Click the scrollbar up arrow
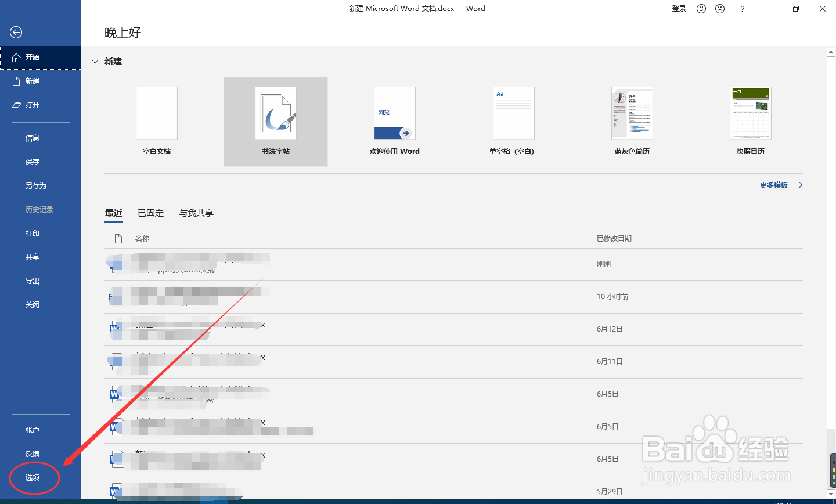This screenshot has height=504, width=836. (x=831, y=52)
